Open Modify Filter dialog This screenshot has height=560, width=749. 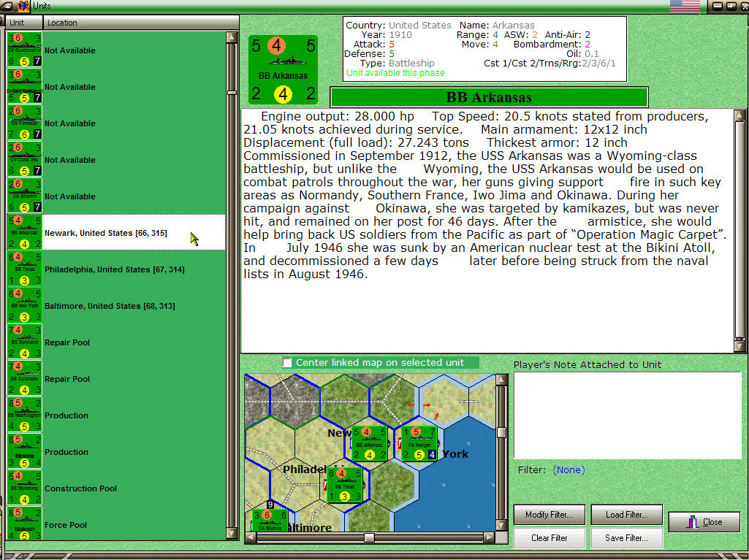(550, 515)
